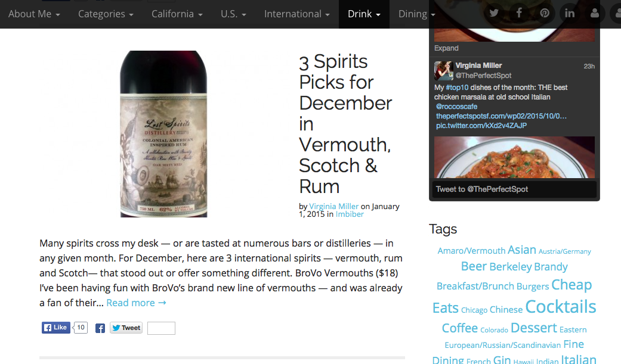Image resolution: width=621 pixels, height=364 pixels.
Task: Open the Imbiber category link
Action: 350,214
